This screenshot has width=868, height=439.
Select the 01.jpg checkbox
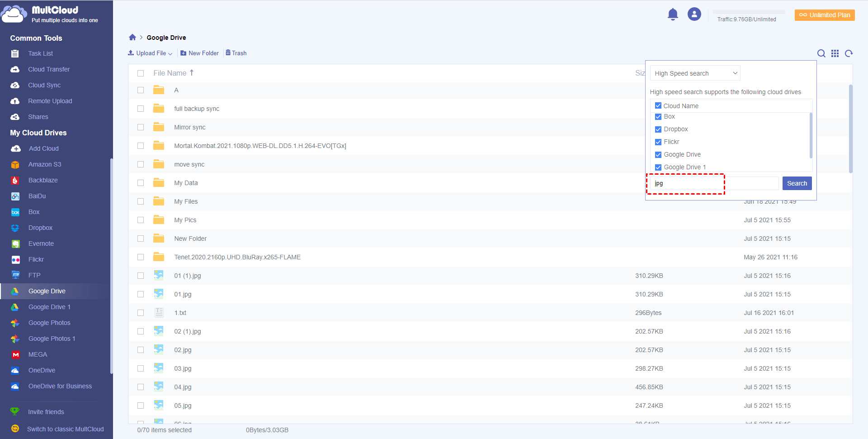141,294
